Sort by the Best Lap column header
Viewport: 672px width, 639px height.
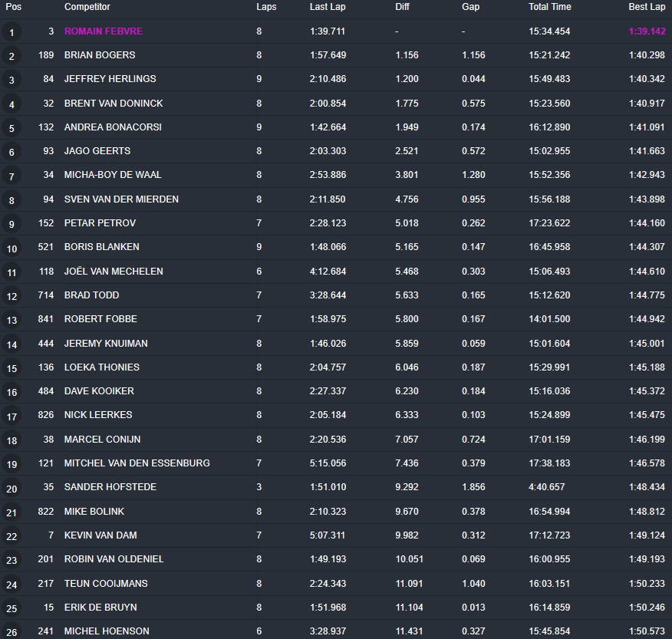point(647,7)
